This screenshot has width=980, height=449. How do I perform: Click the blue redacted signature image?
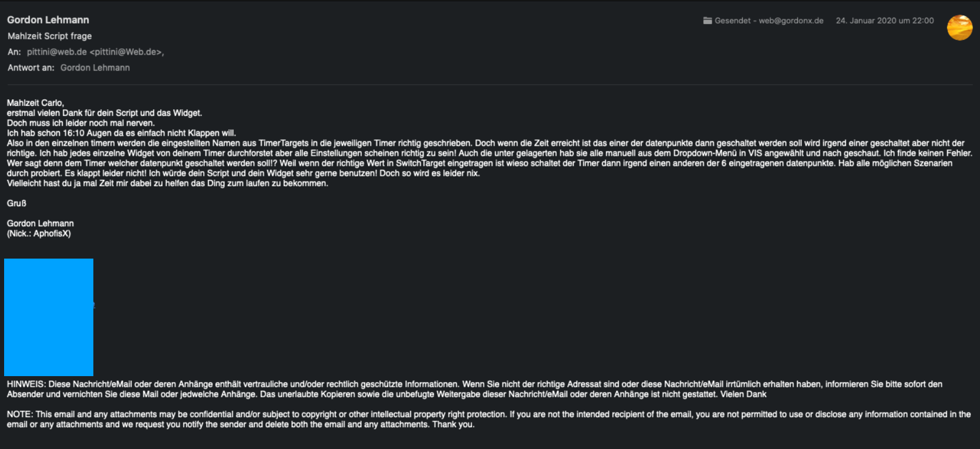coord(49,317)
